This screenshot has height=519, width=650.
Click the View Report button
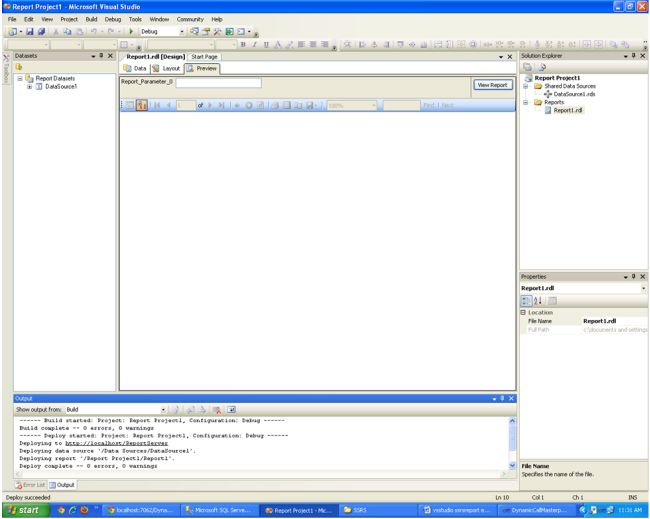pyautogui.click(x=492, y=85)
